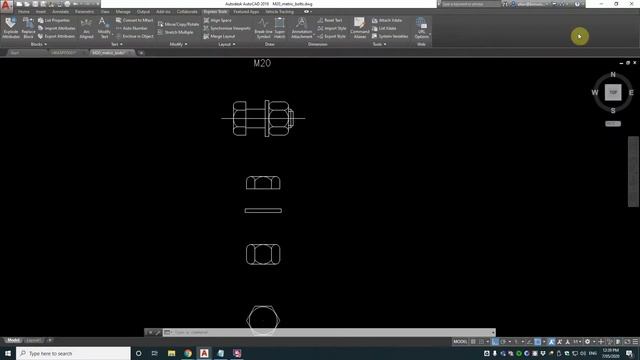Expand the Blocks panel dropdown
The width and height of the screenshot is (640, 360).
click(39, 44)
